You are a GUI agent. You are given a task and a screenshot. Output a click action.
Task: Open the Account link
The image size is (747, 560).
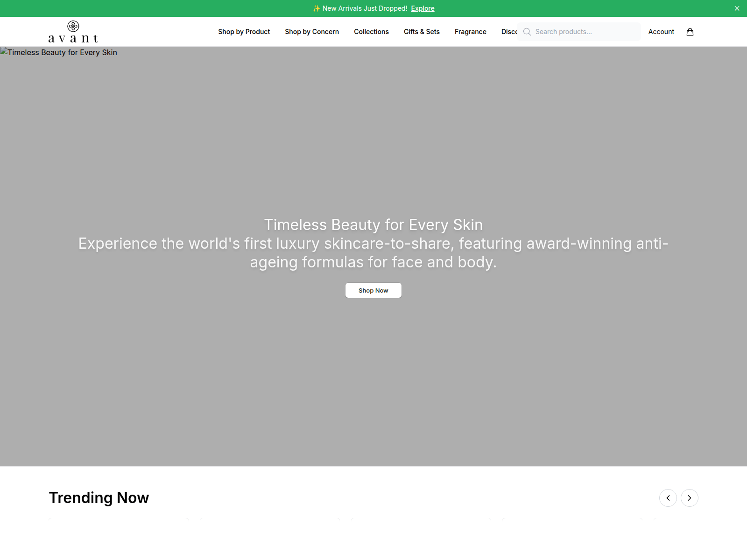point(661,32)
